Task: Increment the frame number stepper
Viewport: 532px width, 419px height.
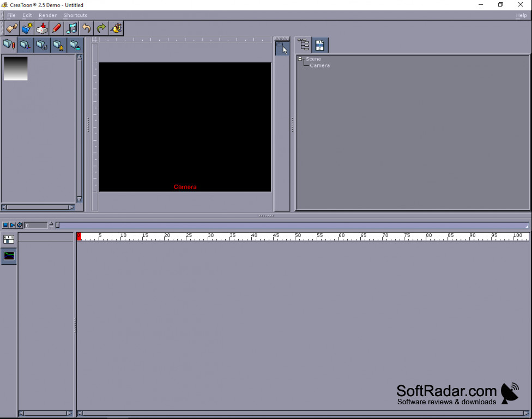Action: (x=51, y=223)
